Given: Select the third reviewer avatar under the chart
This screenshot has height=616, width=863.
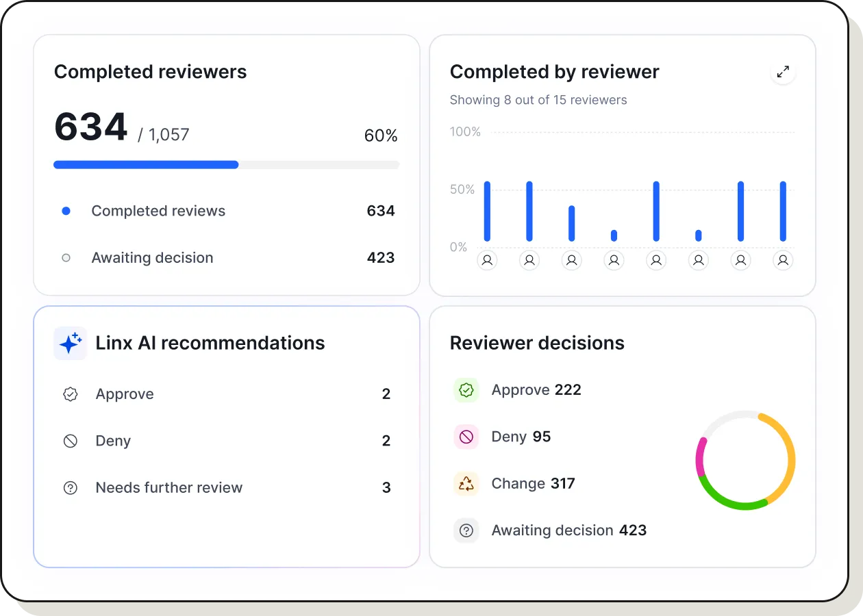Looking at the screenshot, I should click(572, 260).
